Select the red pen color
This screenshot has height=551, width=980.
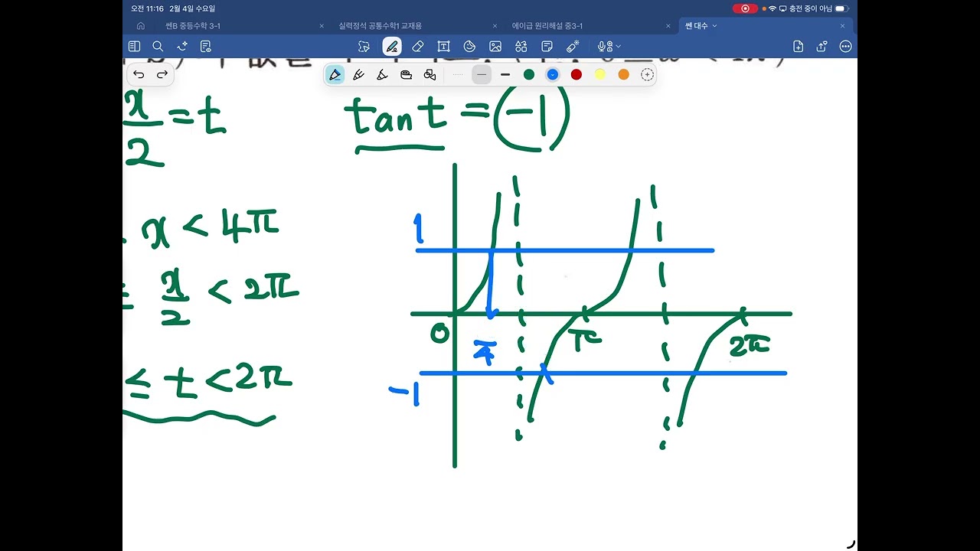[577, 74]
